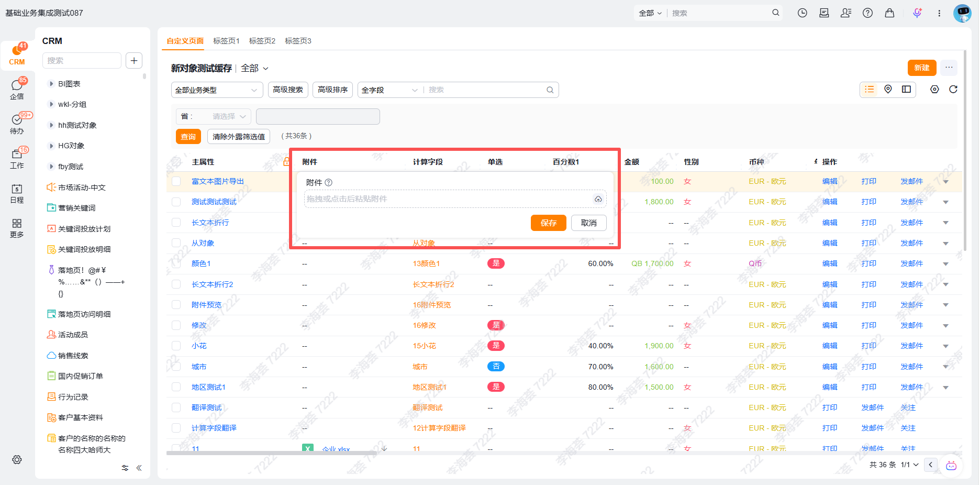
Task: Tick checkbox for 城市 row
Action: coord(176,367)
